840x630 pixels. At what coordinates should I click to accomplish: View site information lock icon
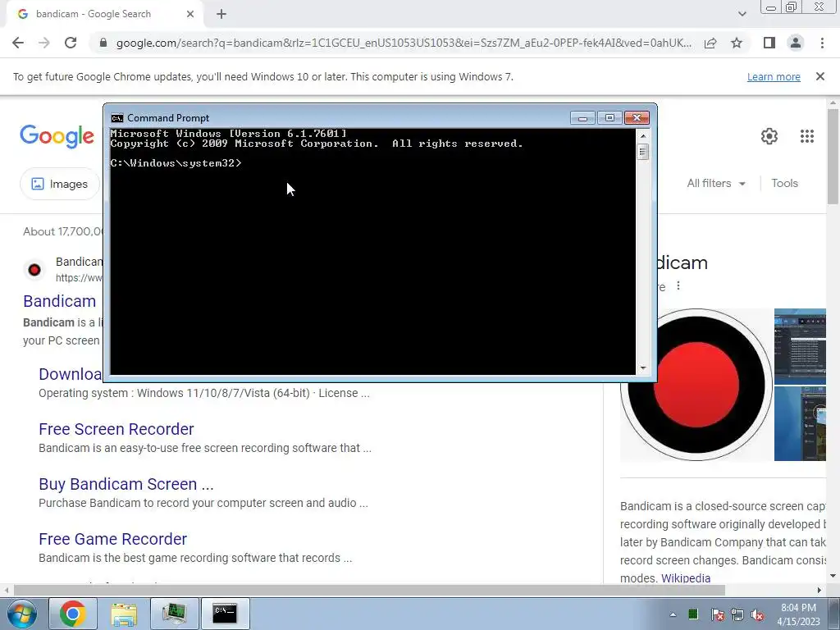(x=103, y=43)
